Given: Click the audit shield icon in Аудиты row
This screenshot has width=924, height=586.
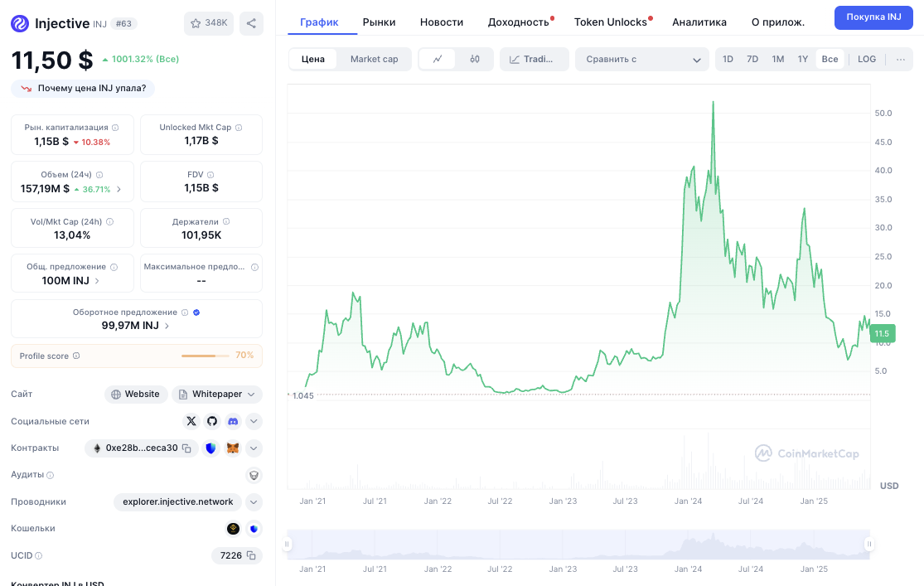Looking at the screenshot, I should [254, 475].
